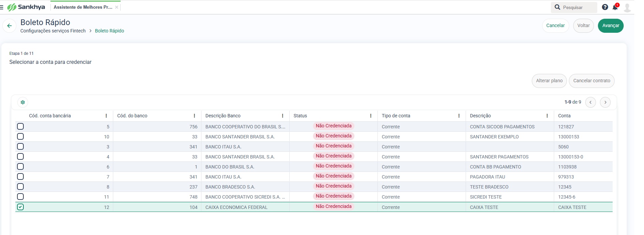644x235 pixels.
Task: Click Não Credenciada badge for SICREDI TESTE
Action: click(x=333, y=196)
